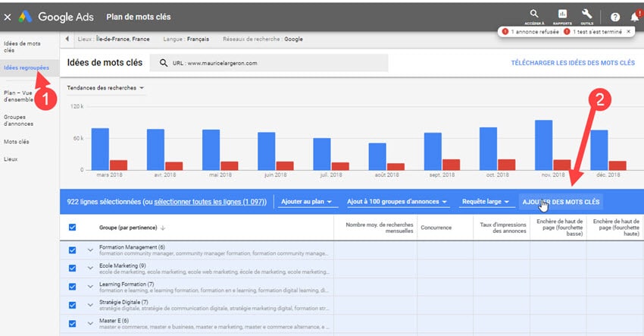This screenshot has width=644, height=336.
Task: Open the notifications bell icon
Action: [634, 16]
